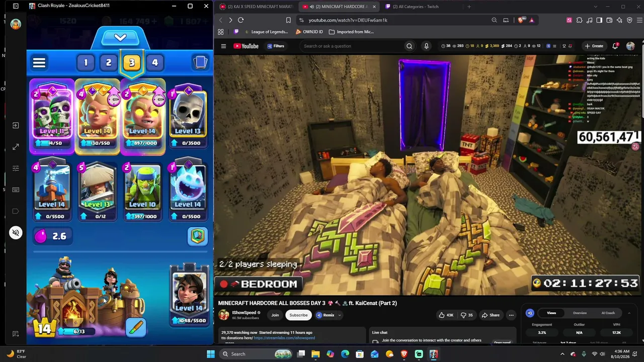The height and width of the screenshot is (362, 644).
Task: Select the Level 11 Skeletons card
Action: point(52,117)
